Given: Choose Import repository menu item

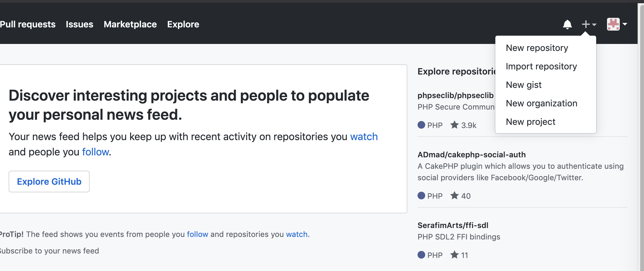Looking at the screenshot, I should coord(545,66).
